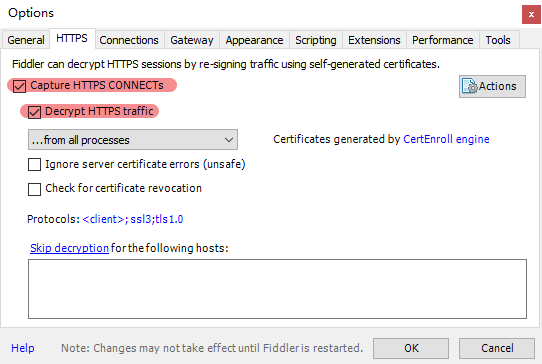Screen dimensions: 542x364
Task: Show the Extensions tab
Action: tap(374, 40)
